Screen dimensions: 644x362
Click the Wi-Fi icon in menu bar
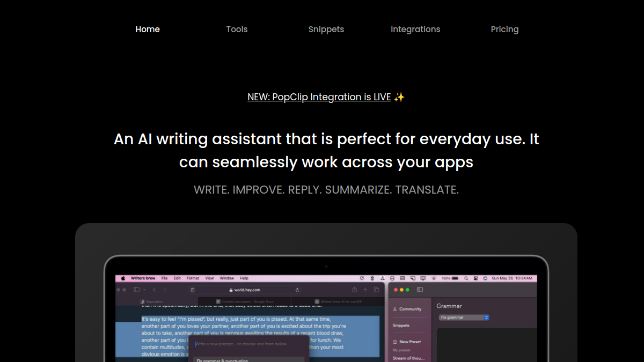(434, 278)
